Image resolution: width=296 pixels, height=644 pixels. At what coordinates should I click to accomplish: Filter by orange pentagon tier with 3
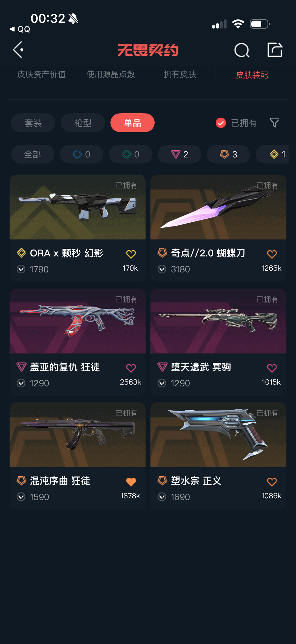229,154
